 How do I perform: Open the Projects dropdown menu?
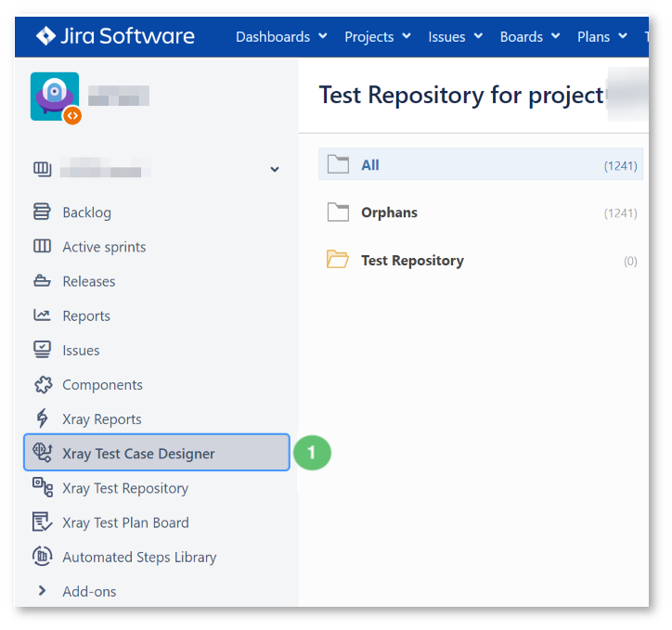tap(378, 37)
